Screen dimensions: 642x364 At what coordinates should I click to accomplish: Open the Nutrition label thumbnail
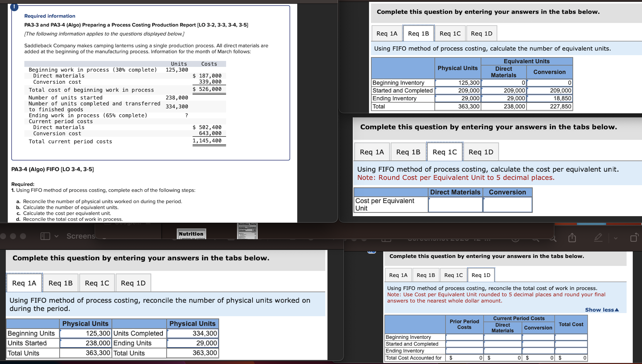coord(191,234)
